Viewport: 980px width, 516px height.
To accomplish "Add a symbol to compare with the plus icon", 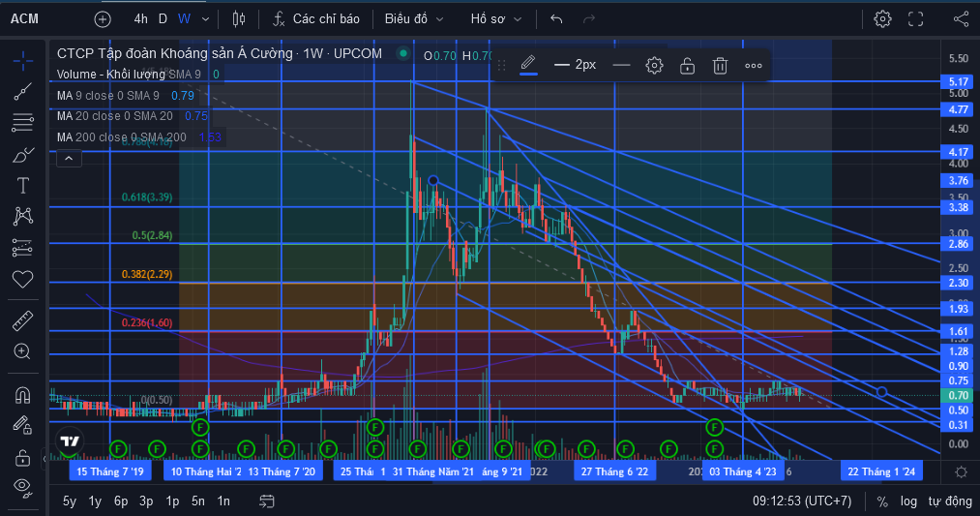I will [103, 19].
